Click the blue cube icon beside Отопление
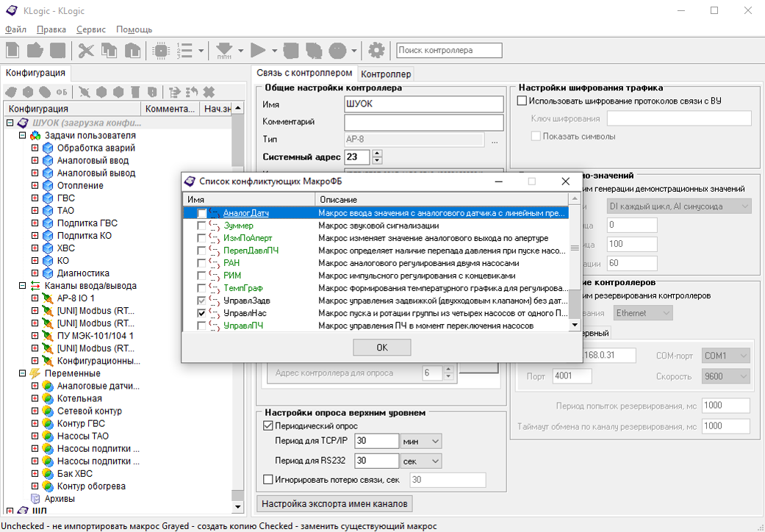The image size is (765, 532). [x=48, y=186]
